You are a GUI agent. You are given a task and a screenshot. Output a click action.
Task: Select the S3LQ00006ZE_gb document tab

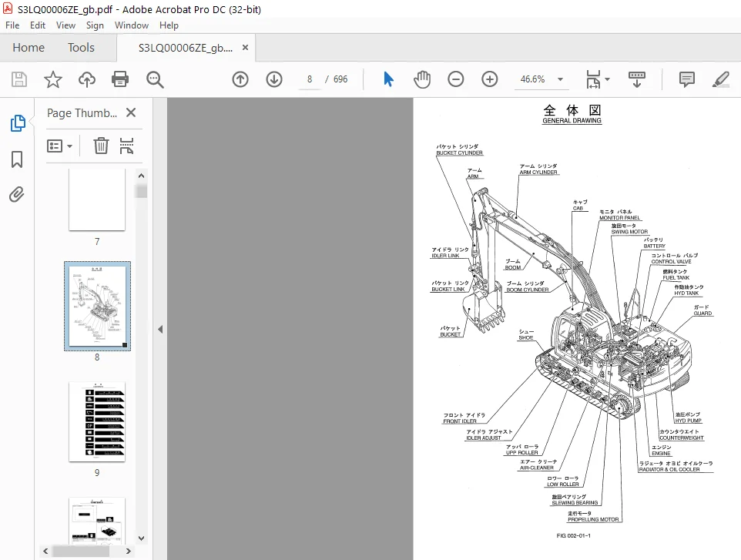[185, 48]
